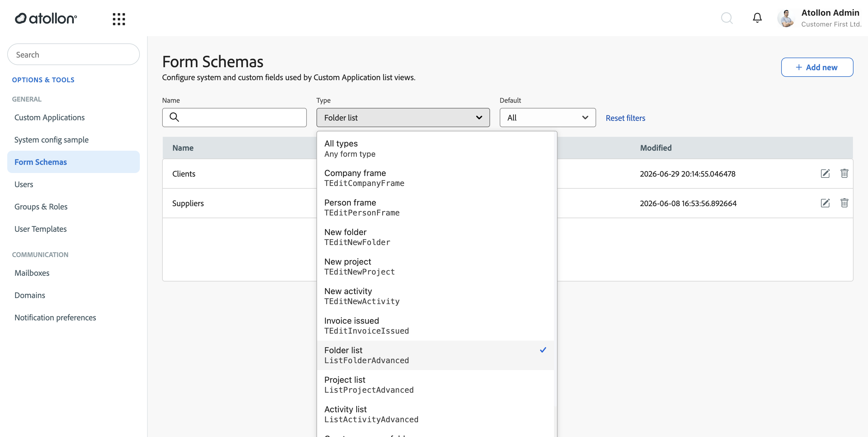
Task: Select Activity list type option
Action: [x=435, y=414]
